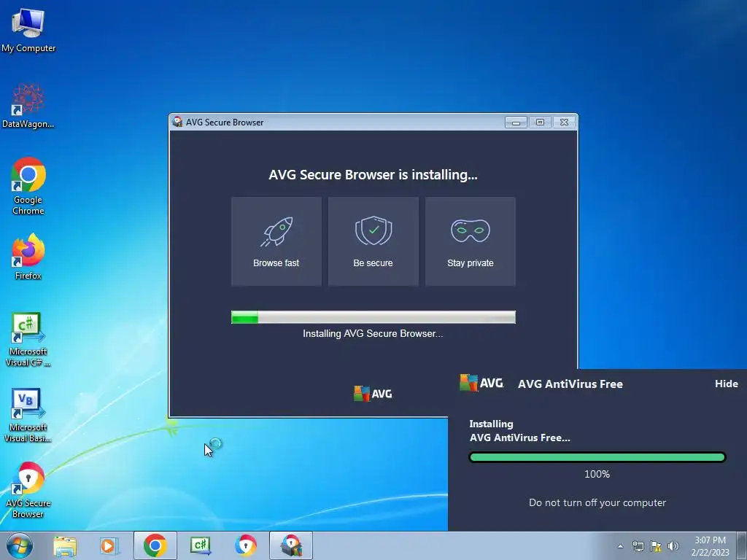Click the AVG AntiVirus 100% progress bar
Screen dimensions: 747x560
pyautogui.click(x=597, y=457)
